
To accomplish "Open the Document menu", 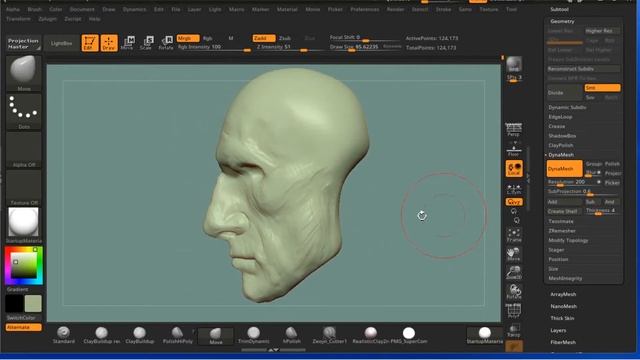I will [82, 9].
